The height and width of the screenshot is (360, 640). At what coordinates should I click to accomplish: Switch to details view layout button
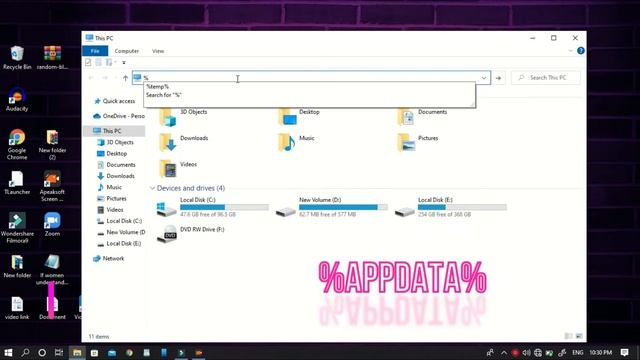(568, 336)
